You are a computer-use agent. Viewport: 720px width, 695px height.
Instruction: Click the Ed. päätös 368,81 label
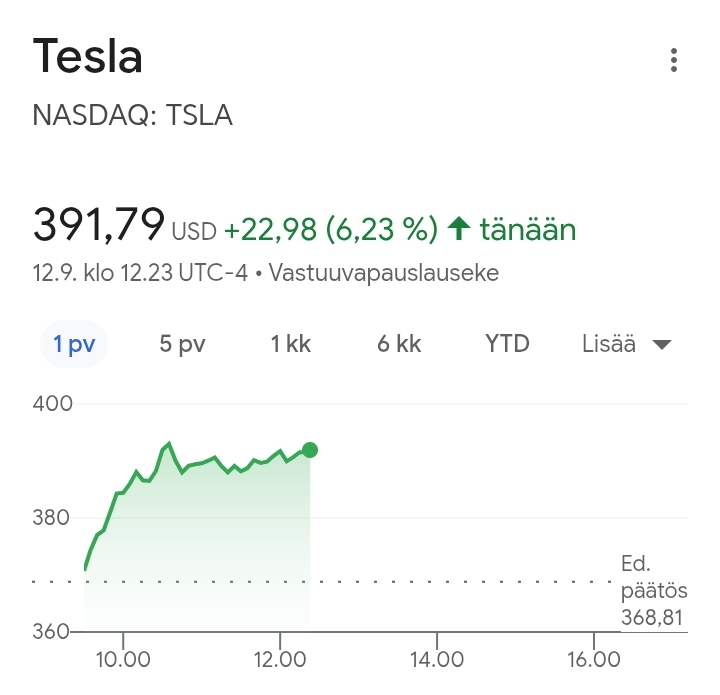point(652,590)
